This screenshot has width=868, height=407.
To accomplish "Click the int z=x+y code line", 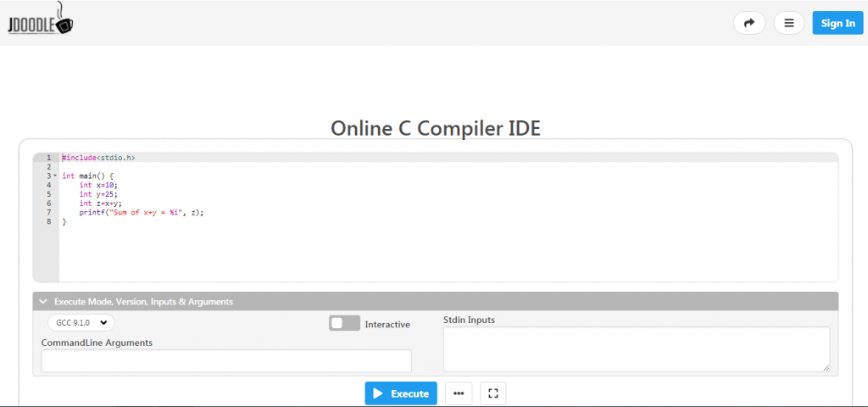I will click(x=100, y=203).
